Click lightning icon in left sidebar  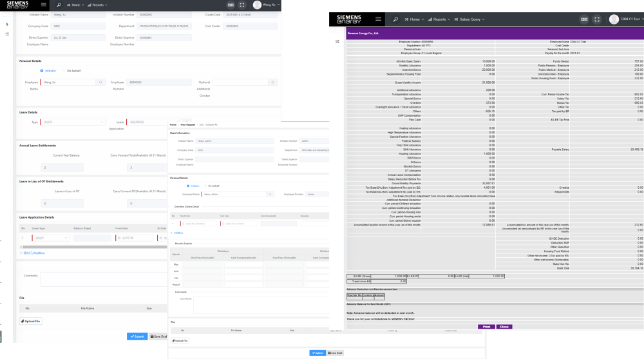click(x=7, y=24)
